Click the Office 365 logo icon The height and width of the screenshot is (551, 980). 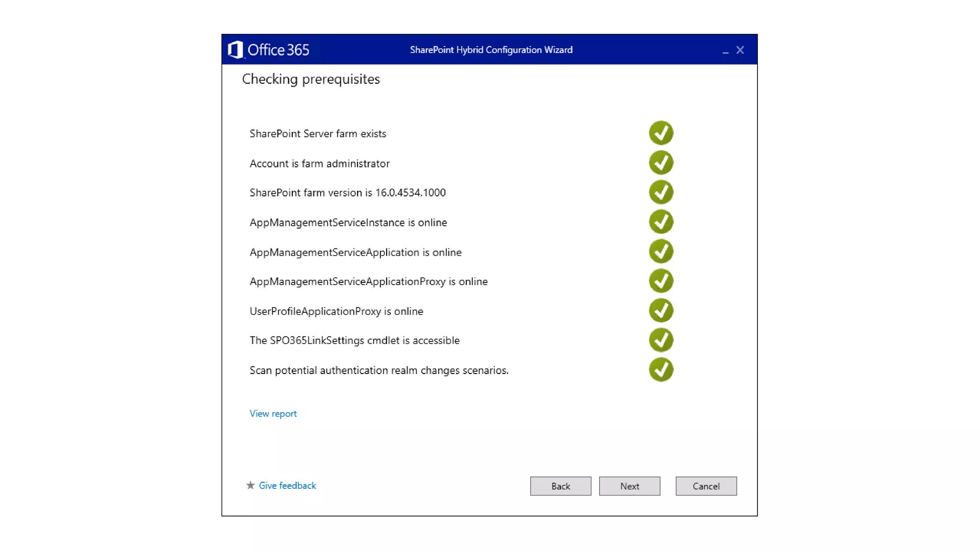point(235,50)
